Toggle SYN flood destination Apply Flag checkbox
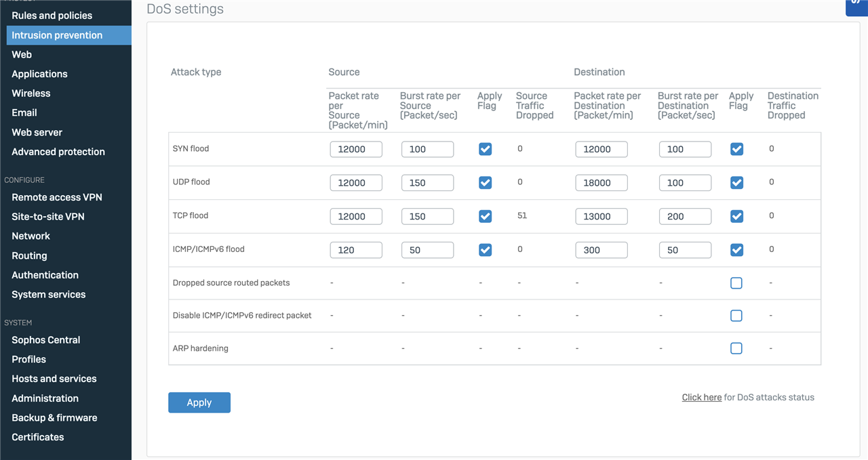868x460 pixels. [x=737, y=149]
